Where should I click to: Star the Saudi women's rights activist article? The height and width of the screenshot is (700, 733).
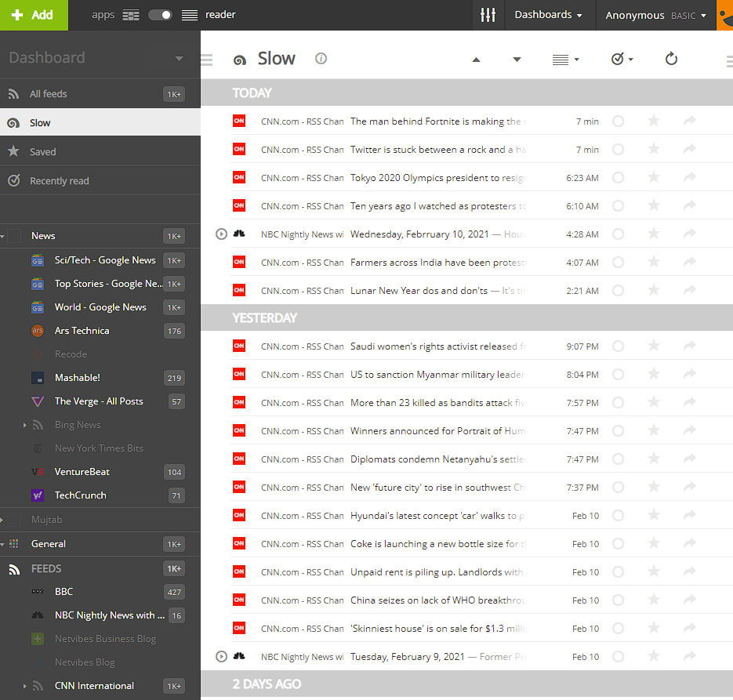pos(654,346)
